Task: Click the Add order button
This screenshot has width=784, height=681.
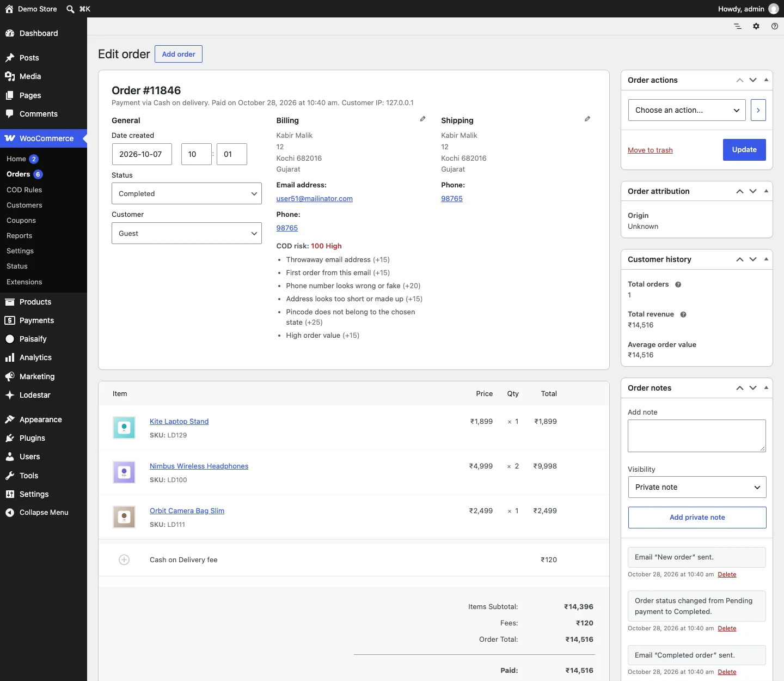Action: point(179,54)
